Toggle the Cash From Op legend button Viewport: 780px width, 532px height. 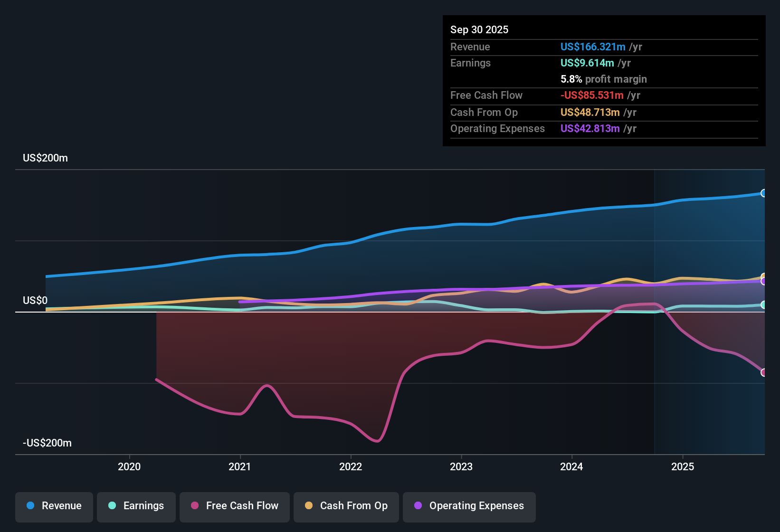point(346,507)
